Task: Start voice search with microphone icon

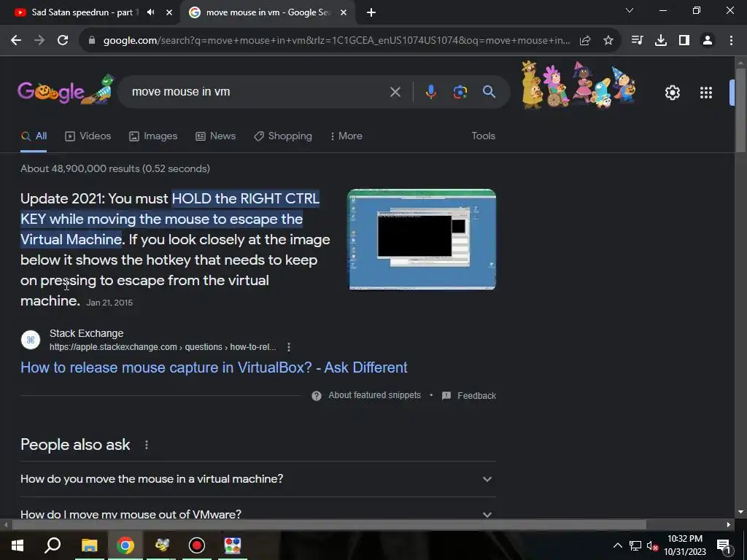Action: point(430,92)
